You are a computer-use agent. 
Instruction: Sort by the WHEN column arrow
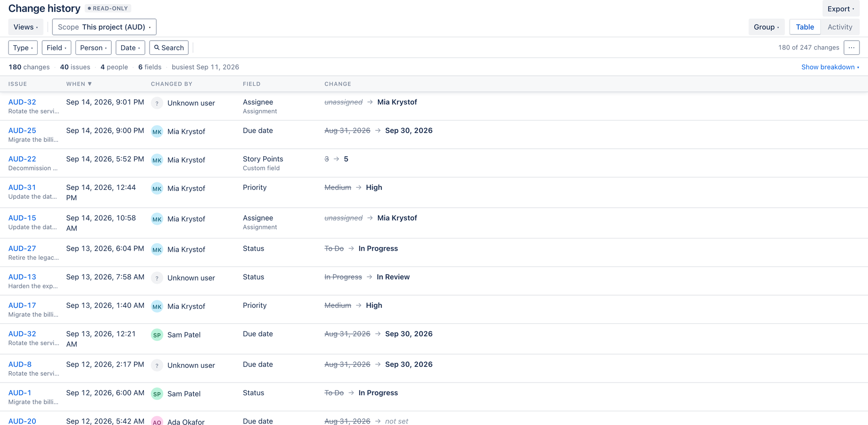(90, 84)
